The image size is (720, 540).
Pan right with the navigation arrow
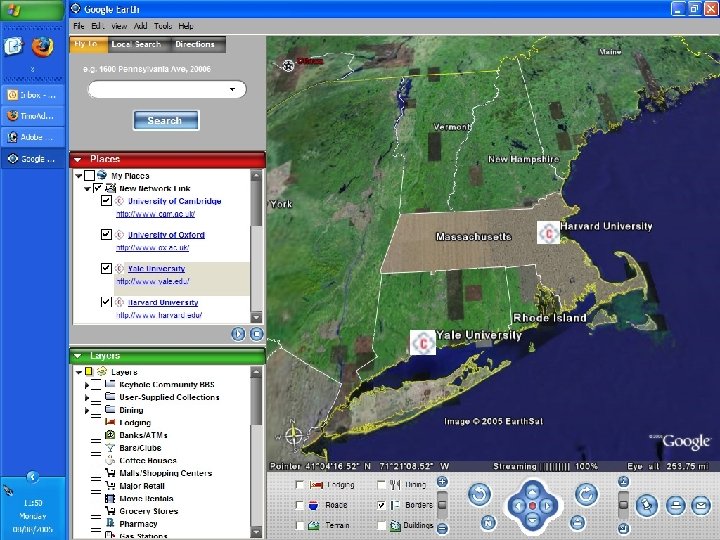[547, 506]
